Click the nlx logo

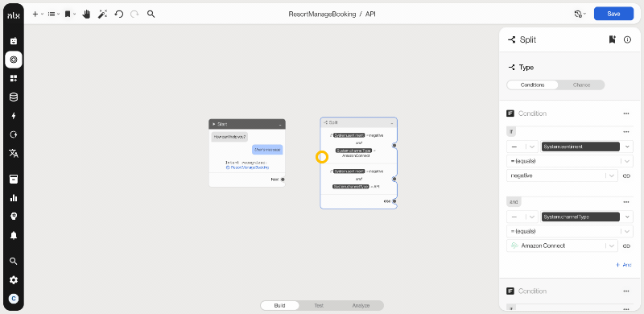(x=14, y=14)
